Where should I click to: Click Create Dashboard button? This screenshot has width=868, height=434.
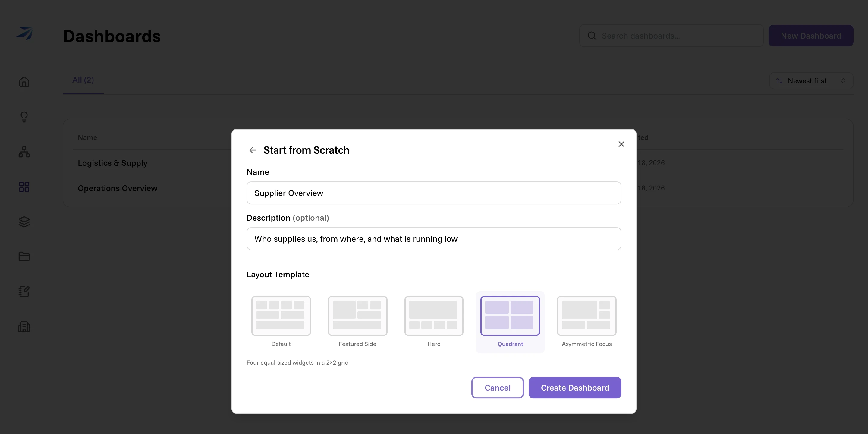click(x=575, y=388)
